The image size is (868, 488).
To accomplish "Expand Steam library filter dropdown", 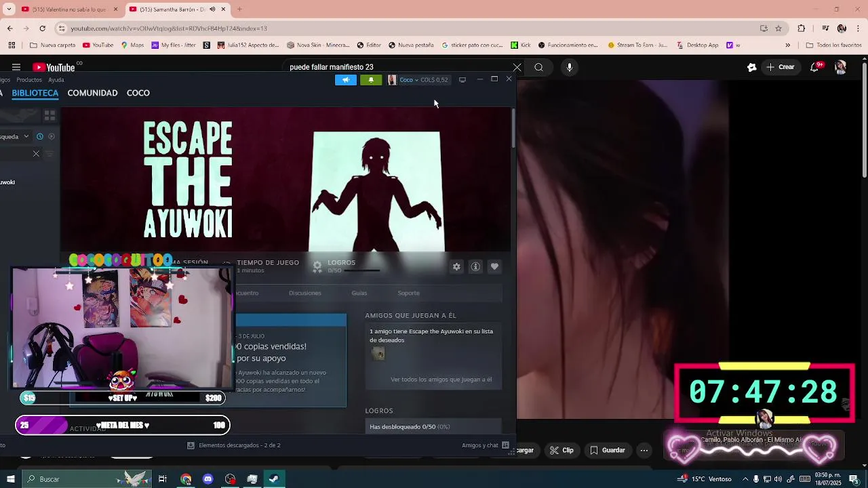I will point(26,136).
